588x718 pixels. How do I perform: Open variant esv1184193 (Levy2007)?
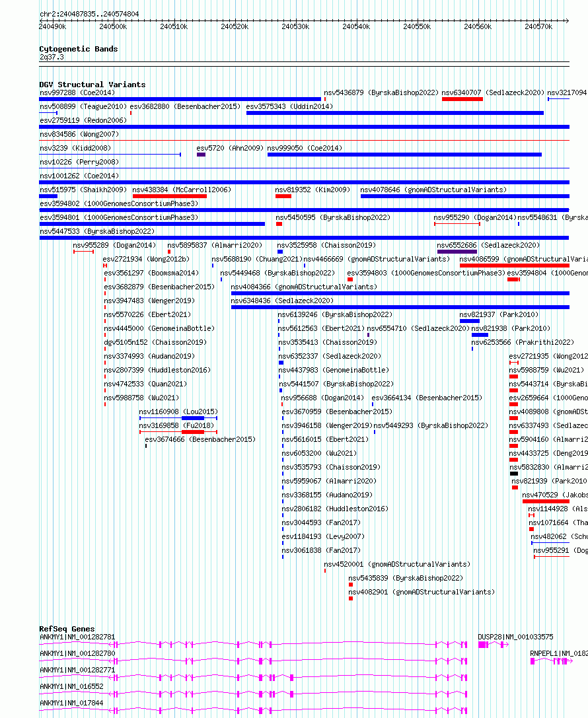click(323, 536)
